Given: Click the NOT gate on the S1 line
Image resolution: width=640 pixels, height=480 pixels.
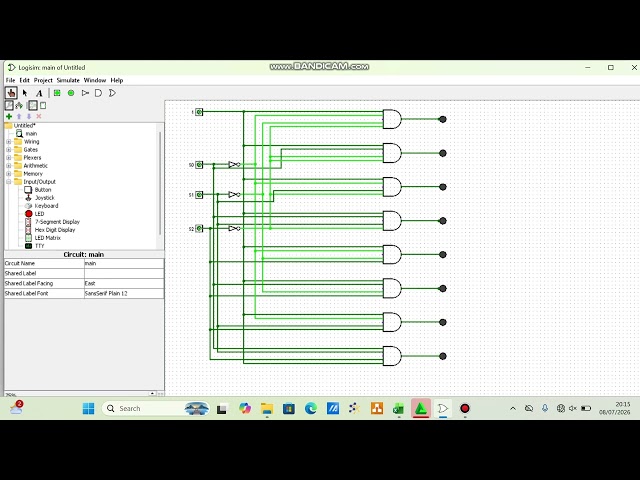Looking at the screenshot, I should [x=234, y=195].
